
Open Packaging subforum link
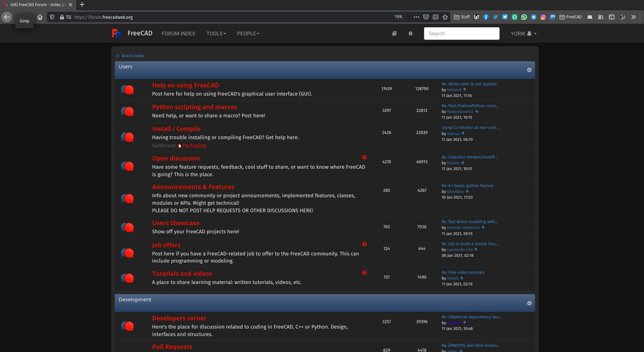click(194, 146)
